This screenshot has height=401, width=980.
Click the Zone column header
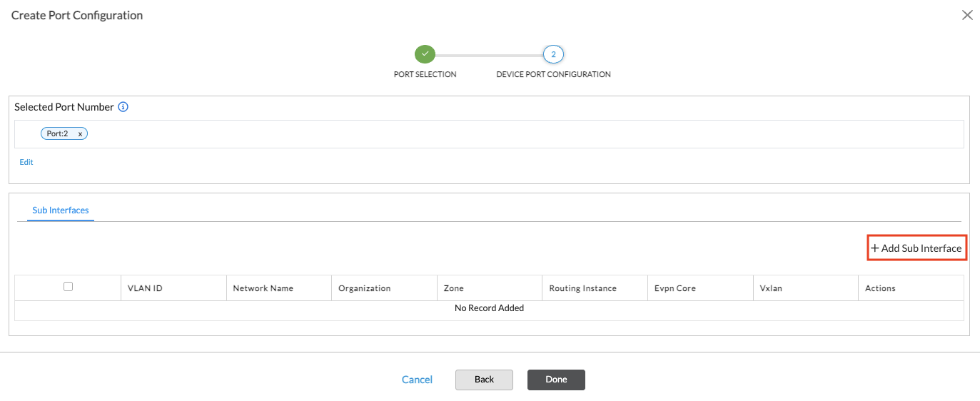coord(453,288)
